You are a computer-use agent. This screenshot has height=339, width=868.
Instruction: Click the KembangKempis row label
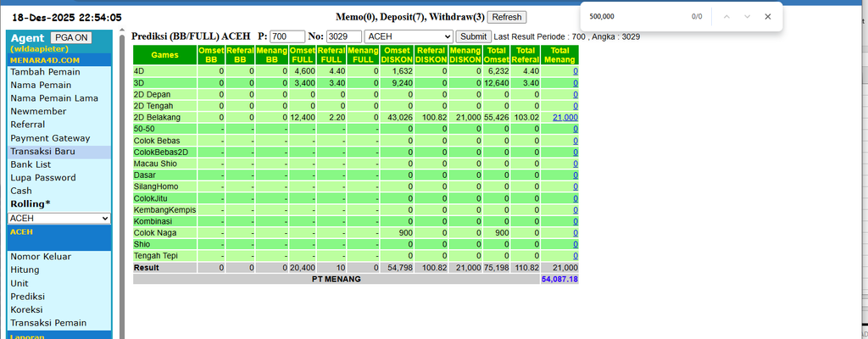click(165, 210)
